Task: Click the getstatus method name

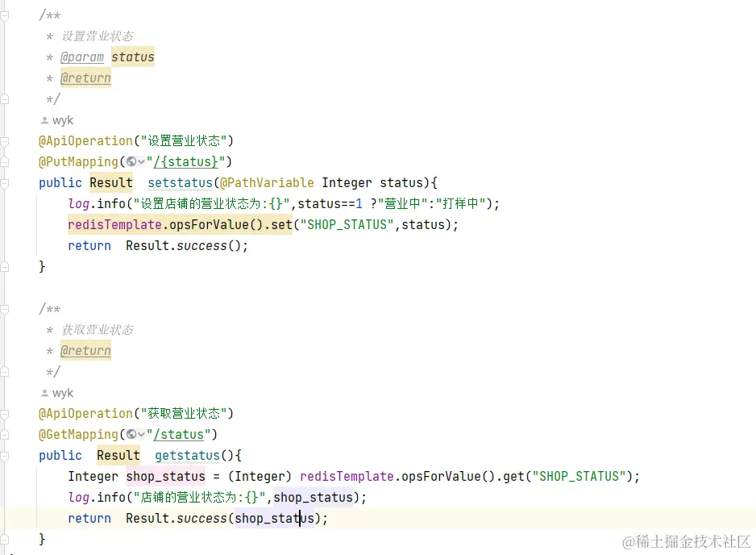Action: tap(187, 456)
